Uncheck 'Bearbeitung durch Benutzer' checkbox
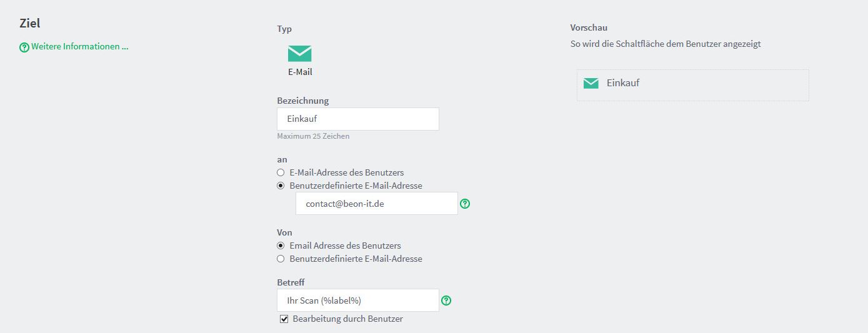868x333 pixels. click(284, 319)
